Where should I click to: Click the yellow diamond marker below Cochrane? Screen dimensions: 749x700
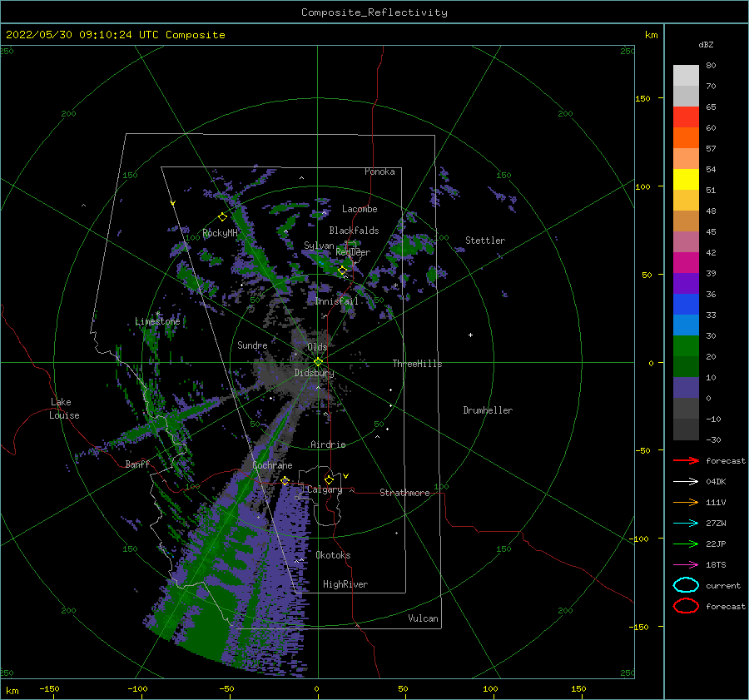tap(285, 480)
